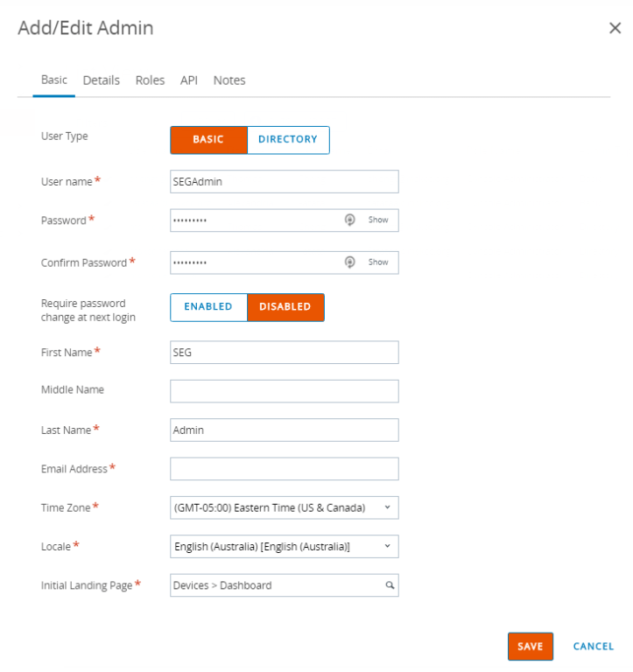Switch to the Details tab
This screenshot has width=633, height=672.
[x=102, y=80]
